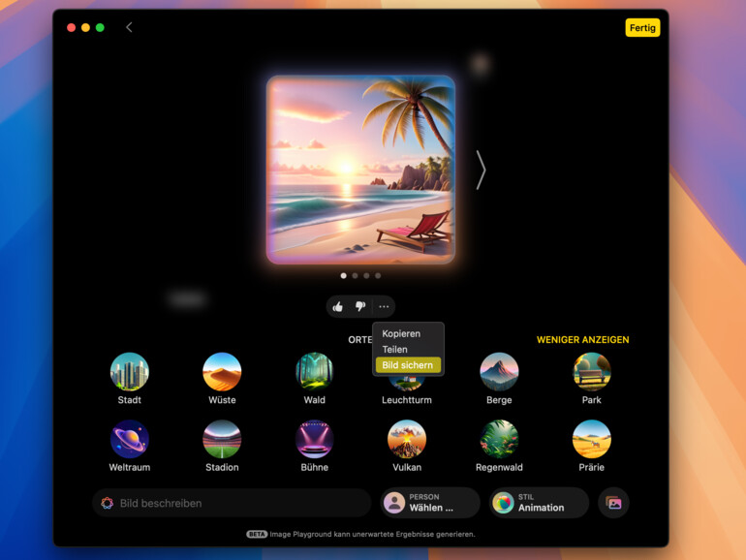Show next image with right arrow
This screenshot has width=746, height=560.
[481, 170]
